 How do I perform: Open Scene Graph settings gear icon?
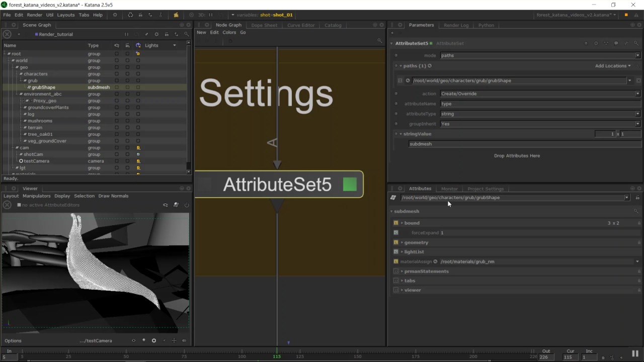(156, 34)
